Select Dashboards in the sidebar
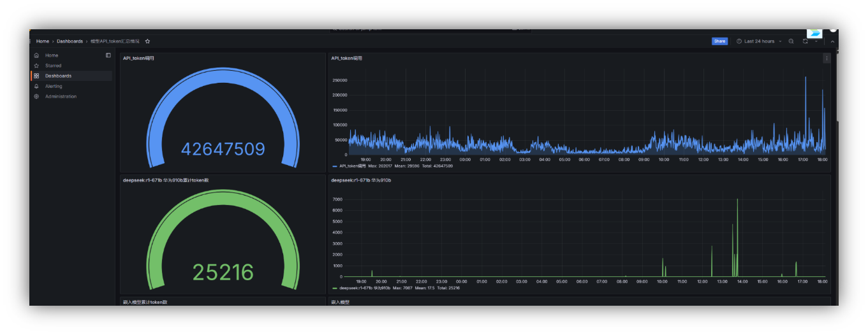This screenshot has height=335, width=868. coord(71,76)
